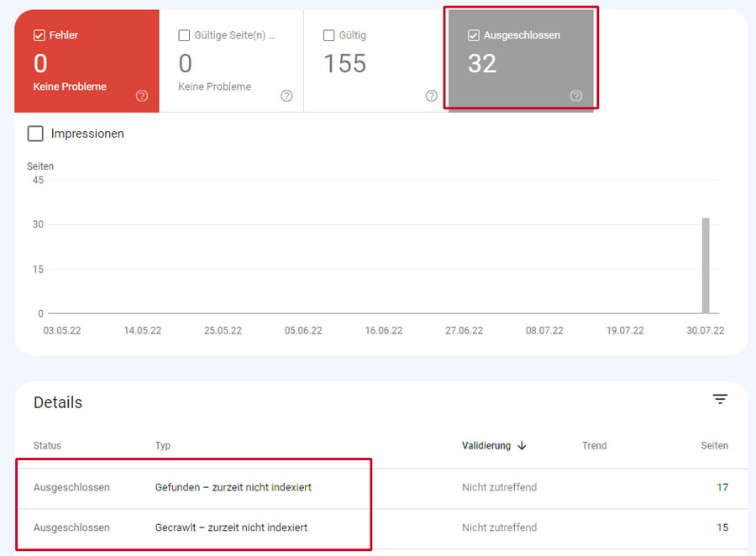The width and height of the screenshot is (756, 556).
Task: Click the Ausgeschlossen status in Gefunden row
Action: pyautogui.click(x=71, y=487)
